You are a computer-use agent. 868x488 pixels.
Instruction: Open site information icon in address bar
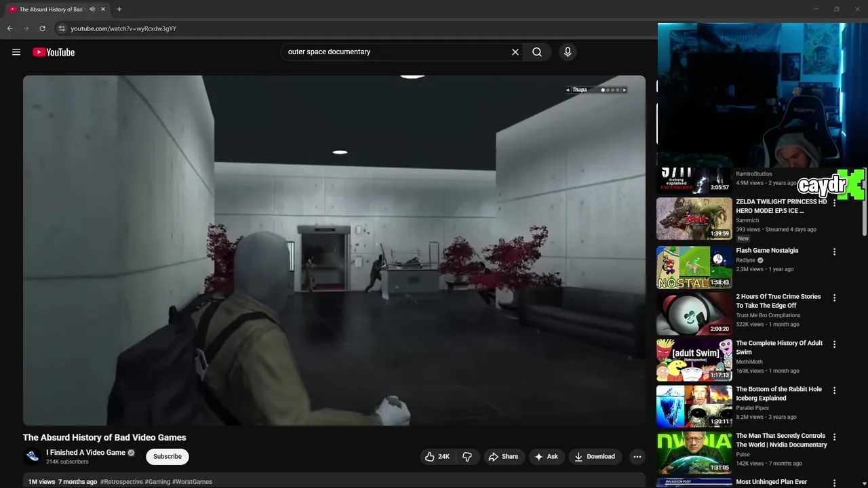(62, 28)
